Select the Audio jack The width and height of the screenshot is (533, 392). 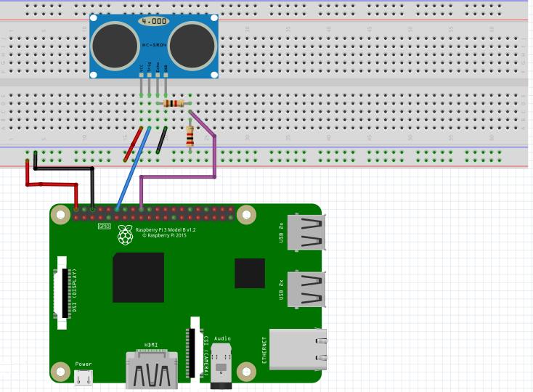[x=221, y=366]
